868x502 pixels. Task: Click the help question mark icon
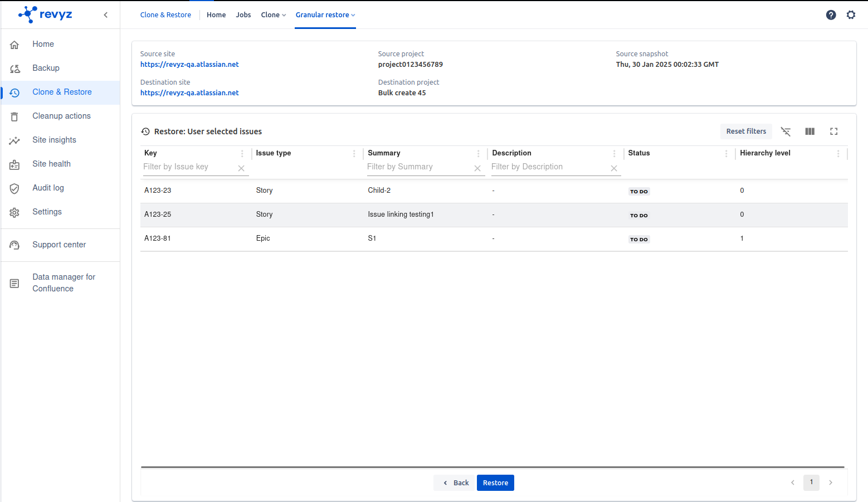coord(831,15)
